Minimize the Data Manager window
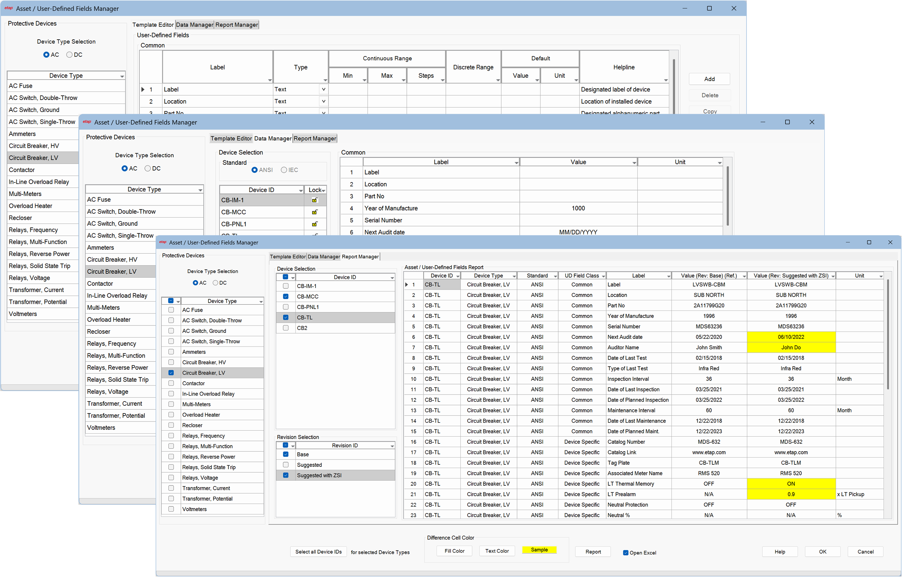This screenshot has height=588, width=912. point(762,122)
